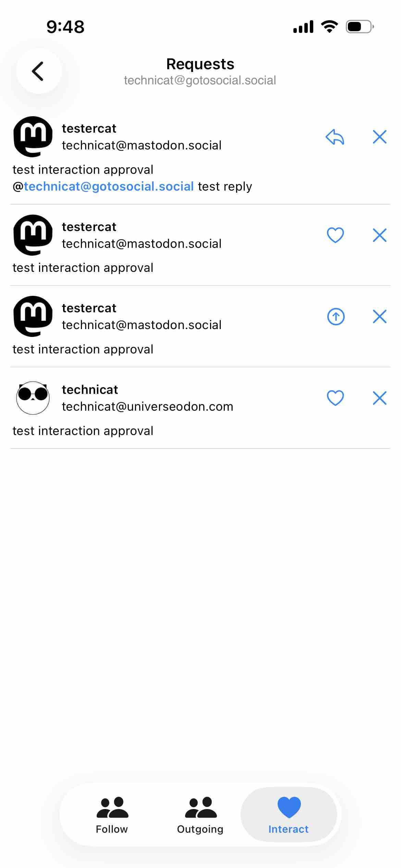Reject testercat's reply interaction request
Viewport: 401px width, 868px height.
pos(379,137)
